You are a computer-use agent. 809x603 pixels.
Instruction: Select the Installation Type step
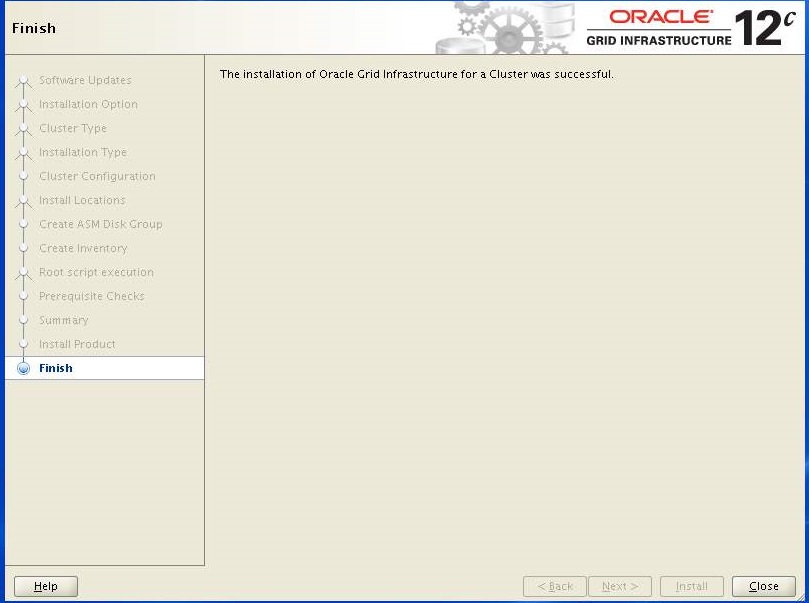[83, 152]
